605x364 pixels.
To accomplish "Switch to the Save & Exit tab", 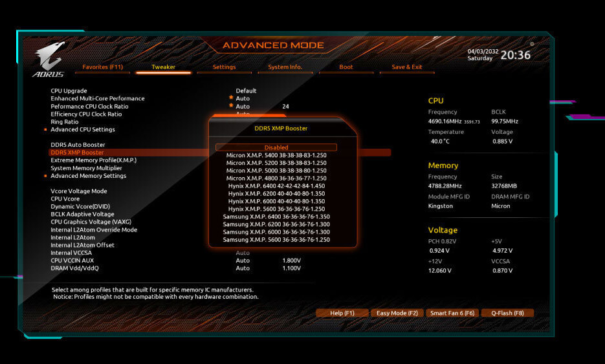I will (x=407, y=67).
